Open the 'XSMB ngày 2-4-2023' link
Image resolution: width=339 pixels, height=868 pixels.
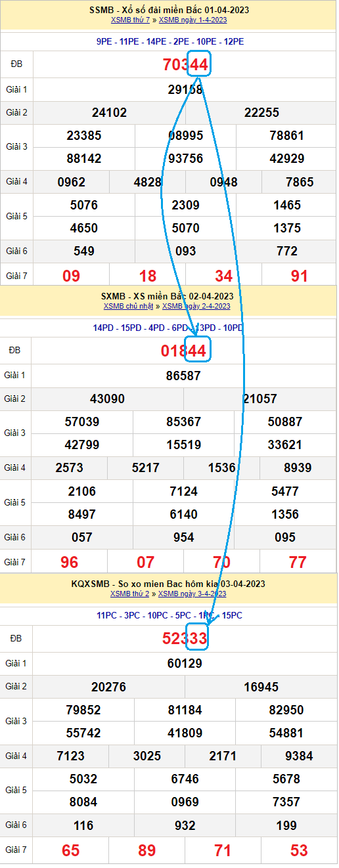[x=196, y=306]
